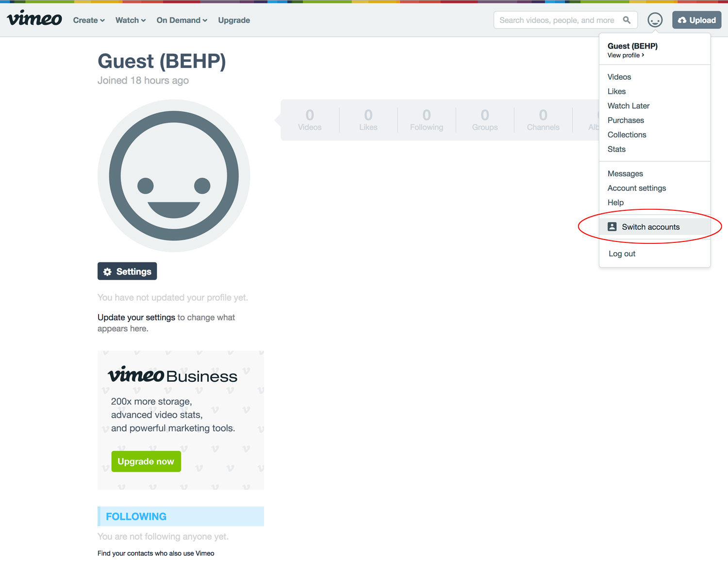Click the green Upgrade now button
The height and width of the screenshot is (563, 728).
click(146, 461)
